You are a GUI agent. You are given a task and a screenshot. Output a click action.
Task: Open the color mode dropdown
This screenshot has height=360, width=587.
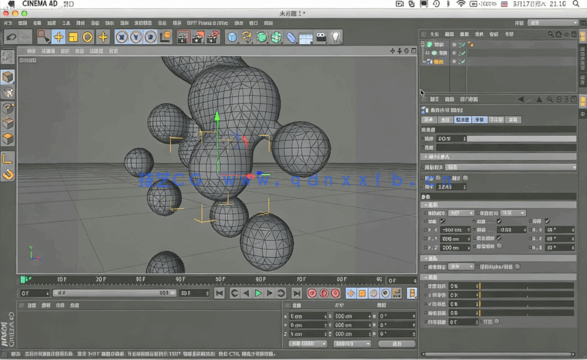pyautogui.click(x=461, y=267)
